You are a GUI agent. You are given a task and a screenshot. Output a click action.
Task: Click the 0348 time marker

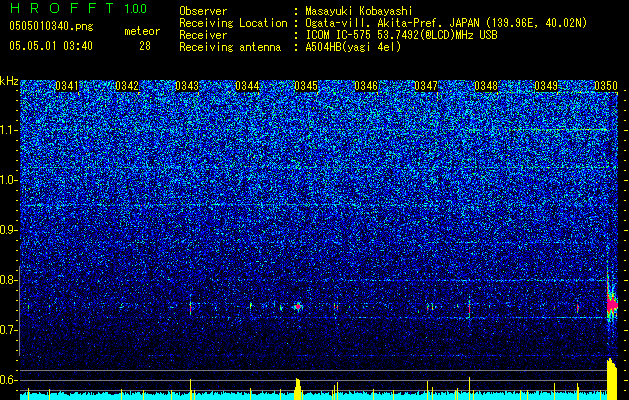pos(486,86)
